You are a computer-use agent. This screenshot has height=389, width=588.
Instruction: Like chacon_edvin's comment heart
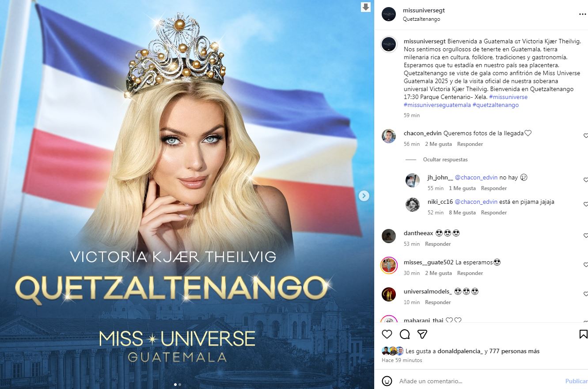click(586, 136)
